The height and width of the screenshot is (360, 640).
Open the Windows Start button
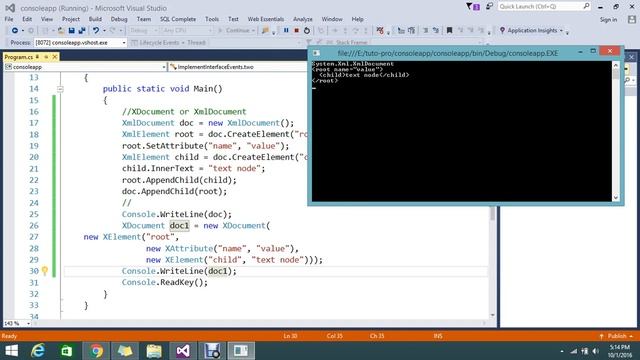pos(11,351)
